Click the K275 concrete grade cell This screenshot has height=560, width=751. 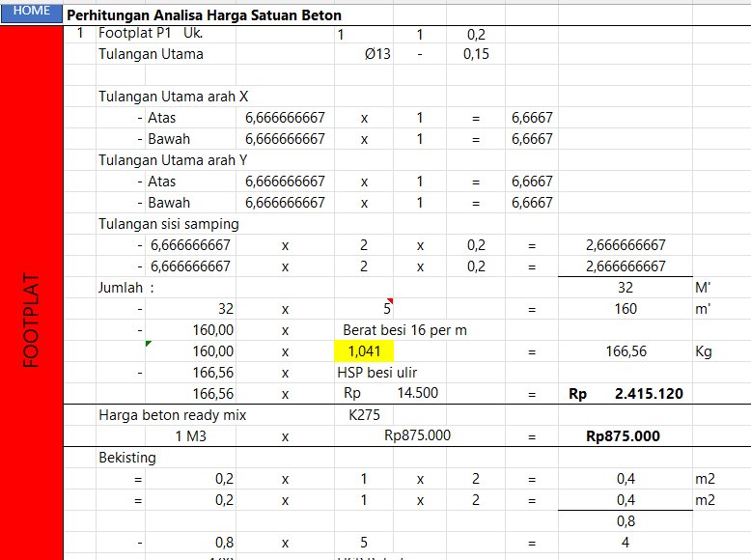coord(364,415)
